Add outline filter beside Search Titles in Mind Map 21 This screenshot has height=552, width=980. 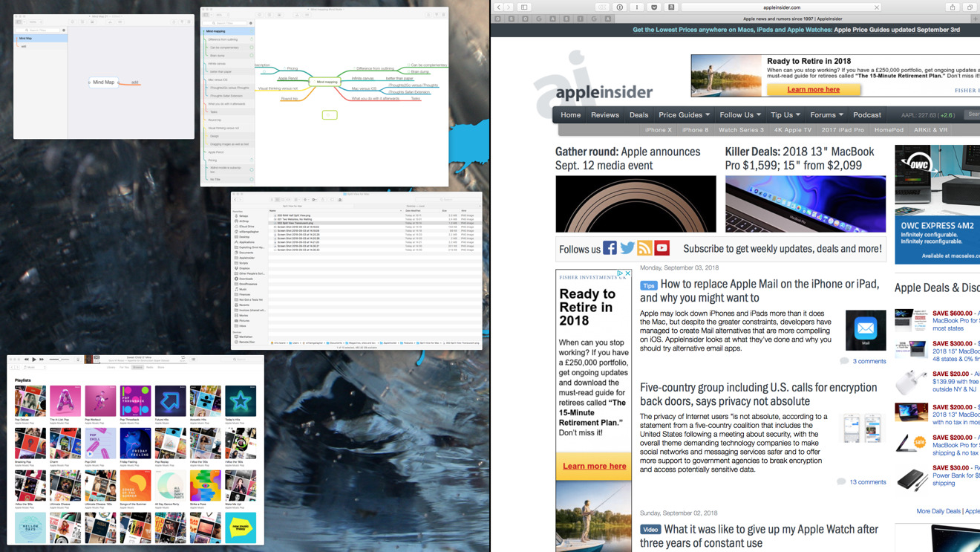[x=64, y=30]
